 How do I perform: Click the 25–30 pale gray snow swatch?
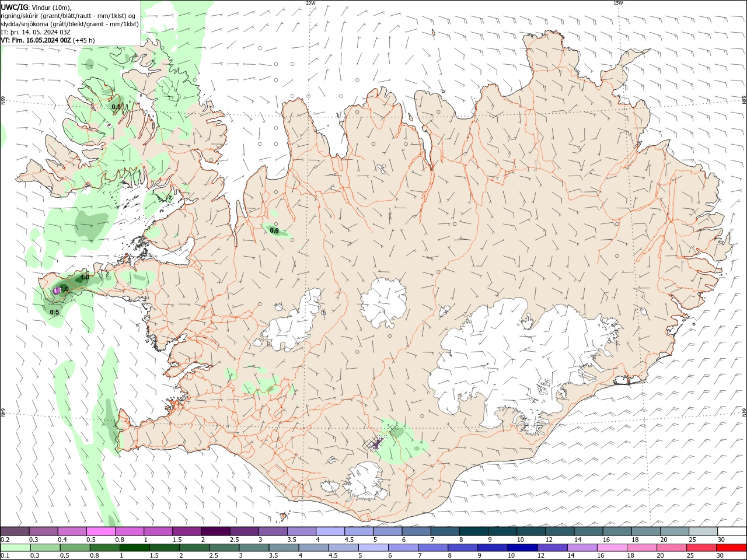(703, 531)
